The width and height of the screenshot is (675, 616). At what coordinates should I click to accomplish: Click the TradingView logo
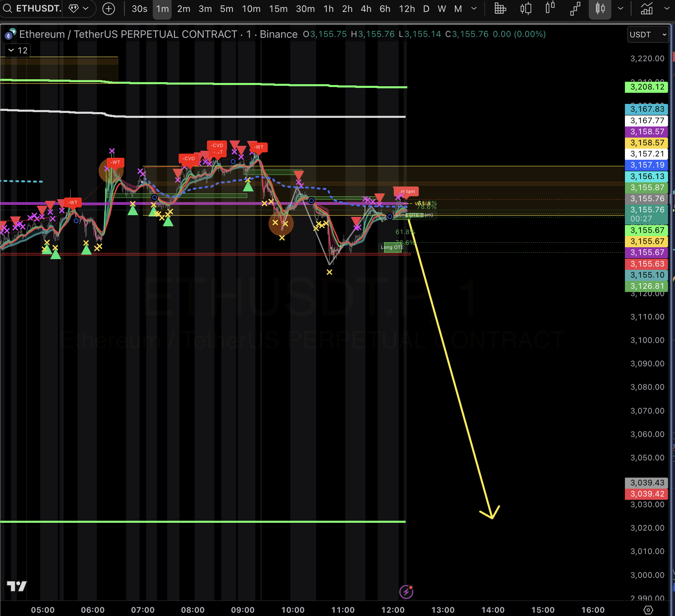(17, 586)
